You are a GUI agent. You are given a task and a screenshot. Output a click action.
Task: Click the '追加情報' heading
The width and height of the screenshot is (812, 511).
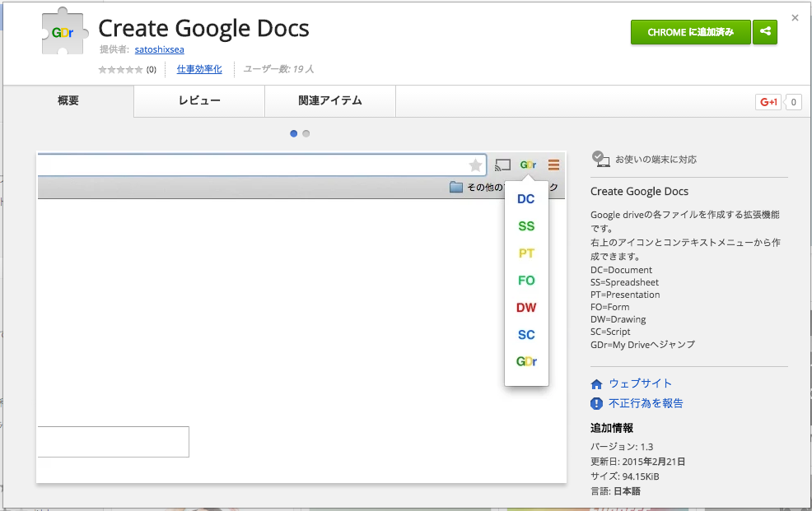tap(612, 428)
